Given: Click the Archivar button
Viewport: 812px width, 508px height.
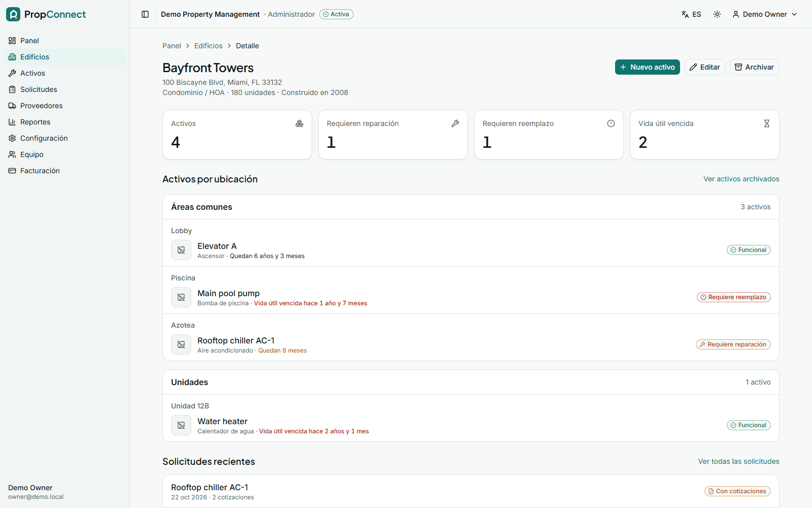Looking at the screenshot, I should point(754,67).
